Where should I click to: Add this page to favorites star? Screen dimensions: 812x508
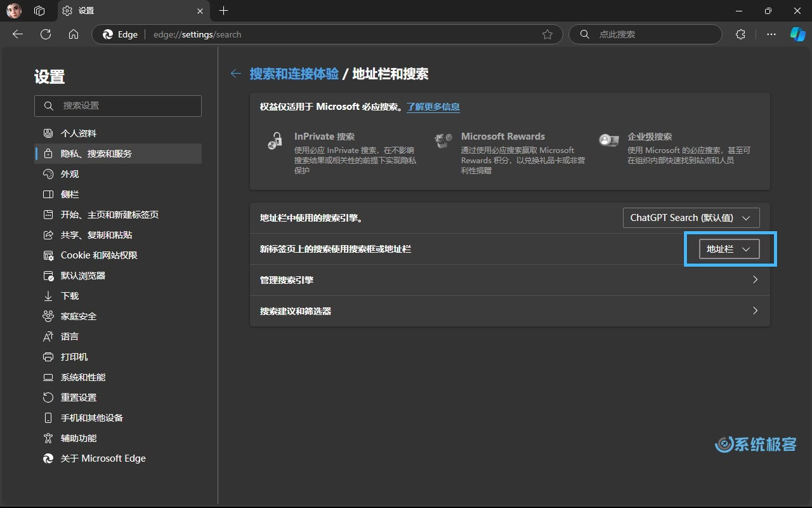pyautogui.click(x=547, y=34)
